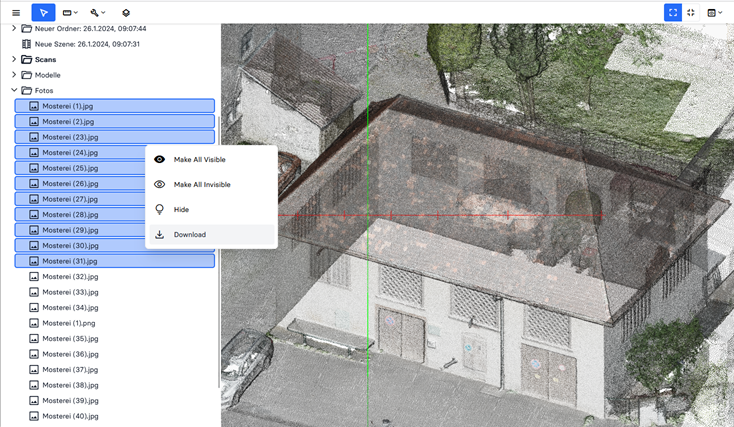Open the view layout dropdown at top right
The height and width of the screenshot is (427, 734).
click(714, 12)
